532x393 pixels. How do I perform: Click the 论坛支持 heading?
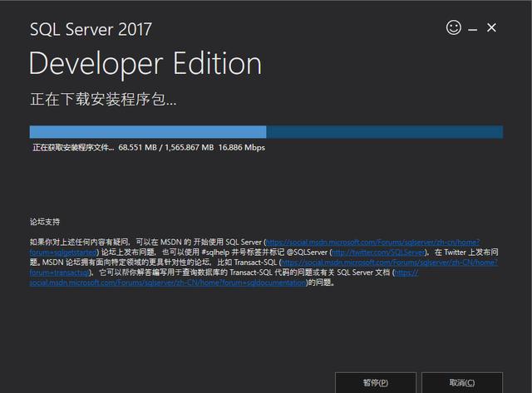[x=45, y=222]
